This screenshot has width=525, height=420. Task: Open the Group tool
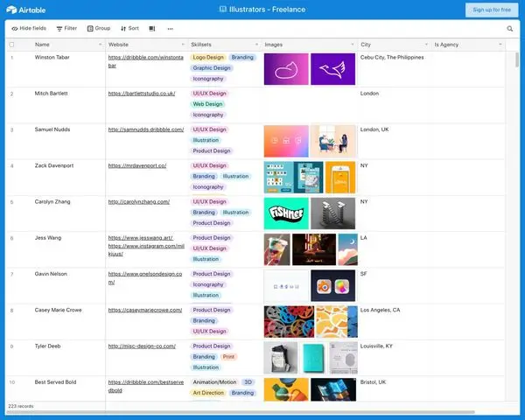pyautogui.click(x=99, y=29)
